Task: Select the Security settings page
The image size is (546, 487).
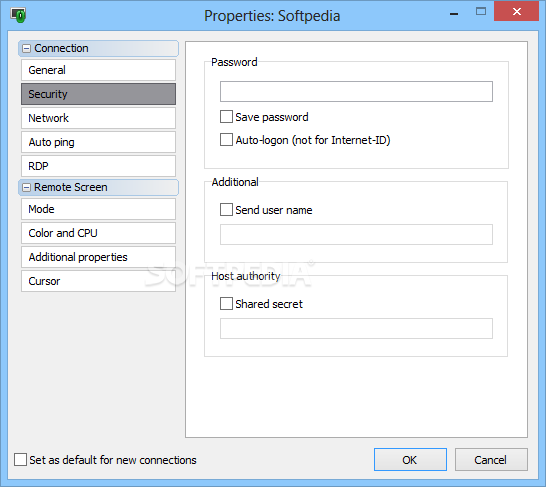Action: [x=98, y=94]
